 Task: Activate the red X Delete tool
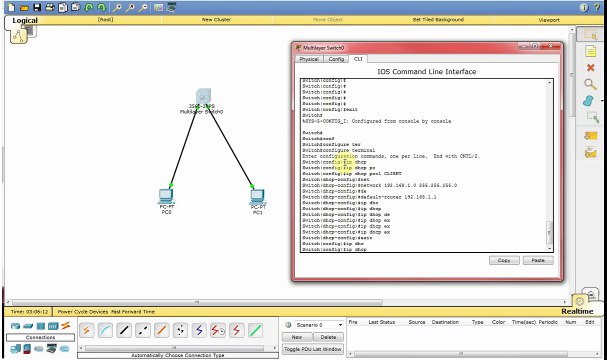click(x=590, y=68)
